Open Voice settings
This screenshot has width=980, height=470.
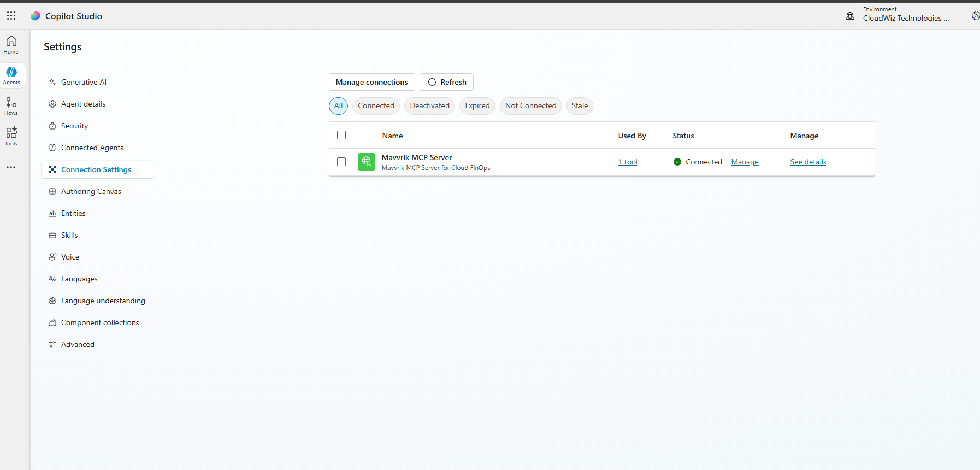coord(97,257)
